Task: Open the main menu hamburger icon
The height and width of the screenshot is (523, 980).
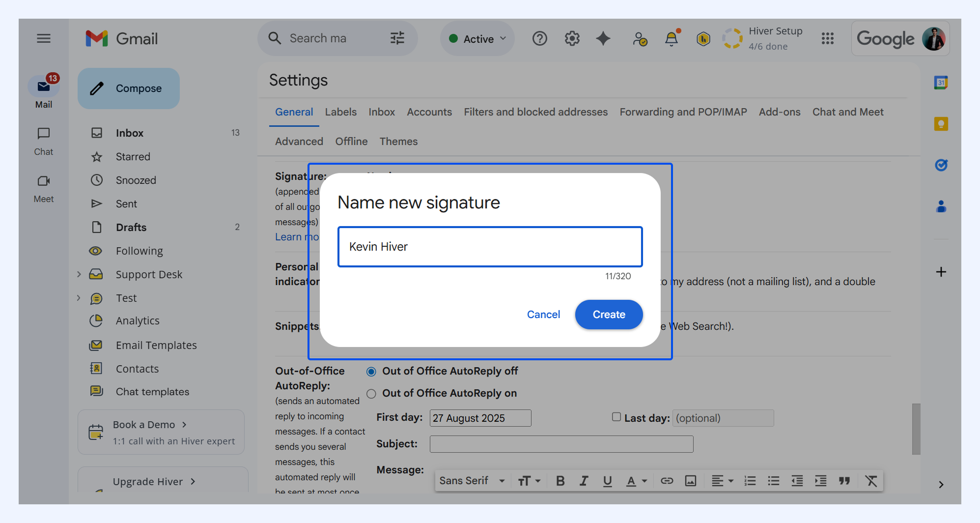Action: click(x=44, y=38)
